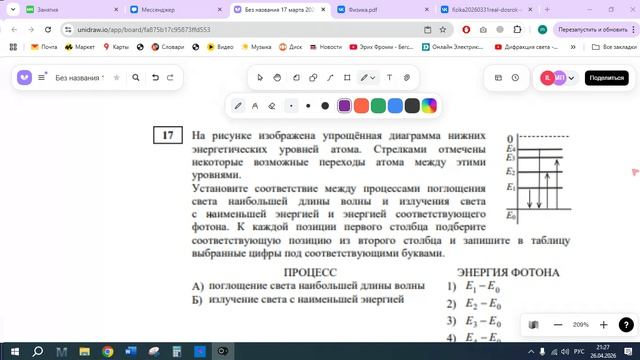Reload the page
Screen dimensions: 640x360
[x=48, y=29]
